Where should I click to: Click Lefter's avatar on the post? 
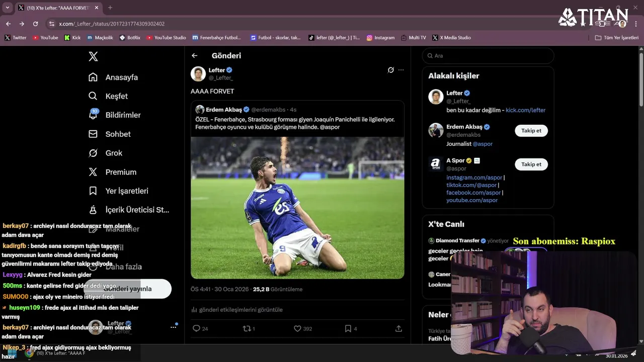pyautogui.click(x=198, y=74)
